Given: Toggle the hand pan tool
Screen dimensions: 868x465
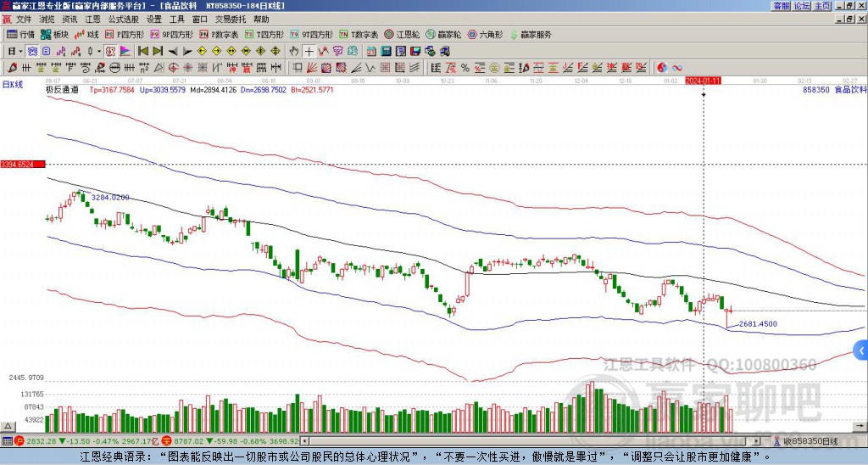Looking at the screenshot, I should [x=293, y=51].
